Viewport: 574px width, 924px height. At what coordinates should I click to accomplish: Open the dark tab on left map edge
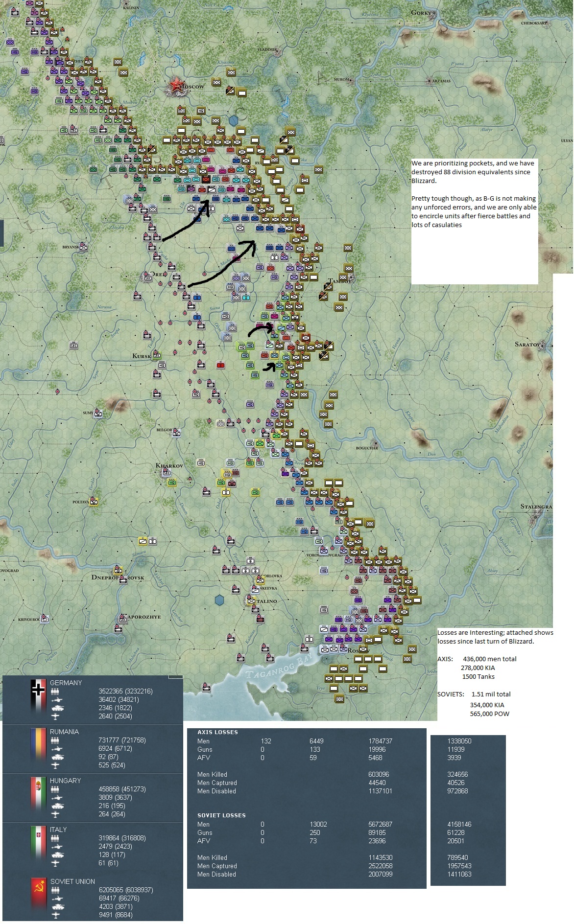1,233
